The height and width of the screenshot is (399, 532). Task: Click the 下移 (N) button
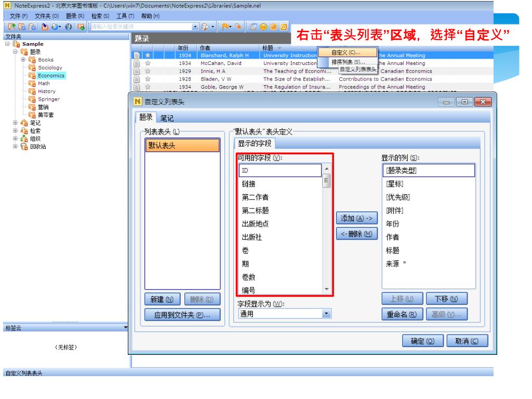(x=446, y=299)
